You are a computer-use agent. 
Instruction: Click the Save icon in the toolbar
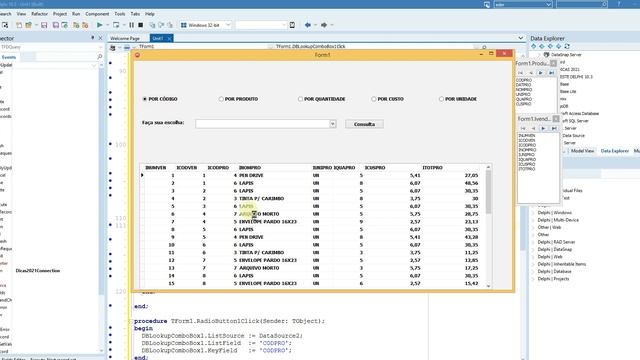click(44, 25)
